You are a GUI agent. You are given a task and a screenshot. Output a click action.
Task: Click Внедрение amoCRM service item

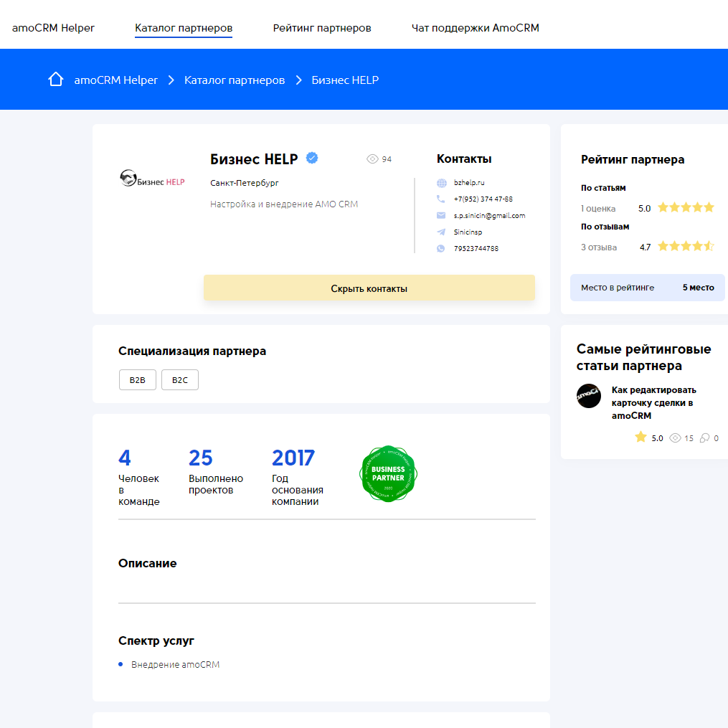[x=175, y=664]
